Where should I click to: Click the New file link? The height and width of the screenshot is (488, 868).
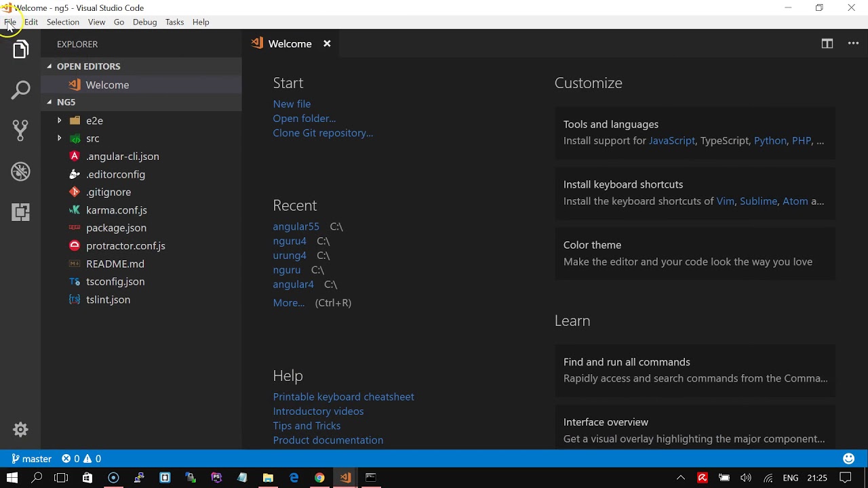[292, 104]
